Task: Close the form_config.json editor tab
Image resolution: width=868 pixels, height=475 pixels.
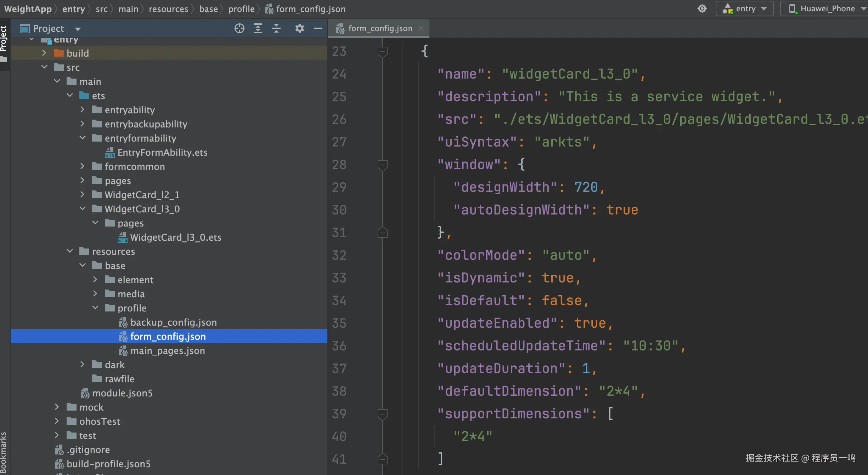Action: coord(421,28)
